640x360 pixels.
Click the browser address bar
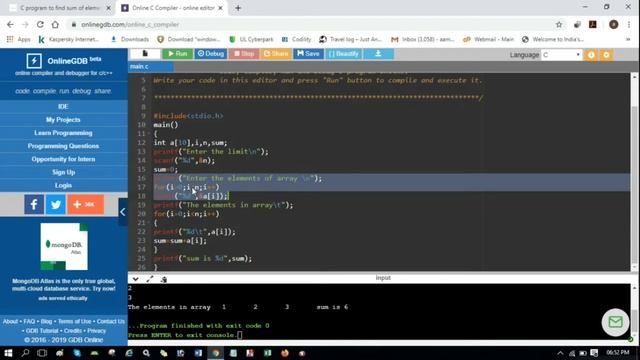(310, 24)
